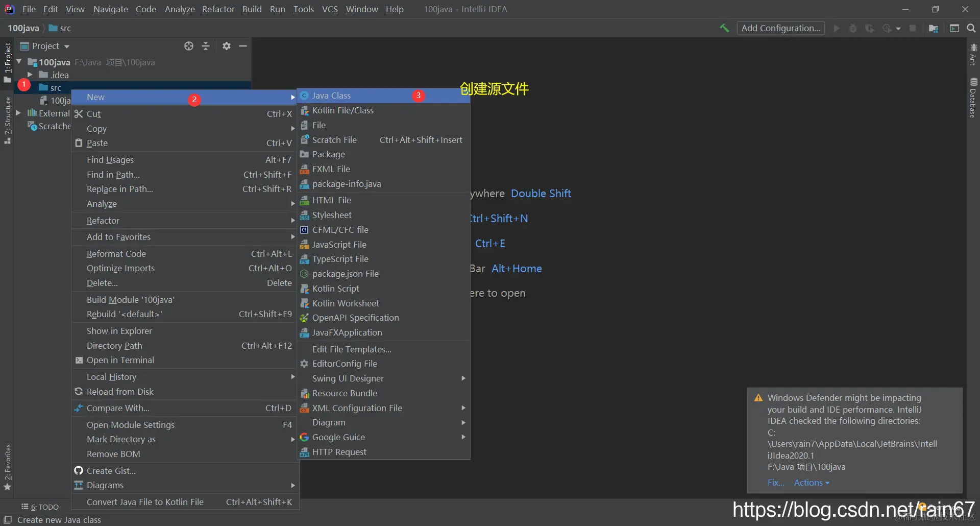
Task: Choose Show in Explorer in context menu
Action: point(185,331)
